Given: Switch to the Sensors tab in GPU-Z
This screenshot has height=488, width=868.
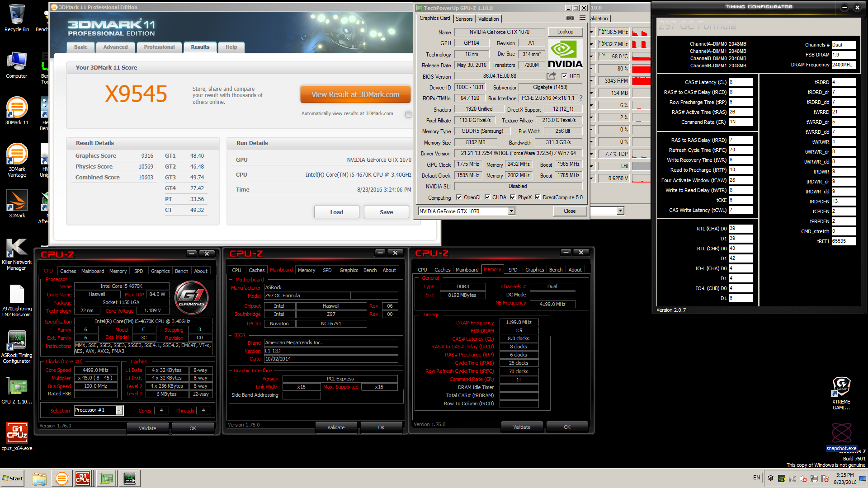Looking at the screenshot, I should [464, 19].
